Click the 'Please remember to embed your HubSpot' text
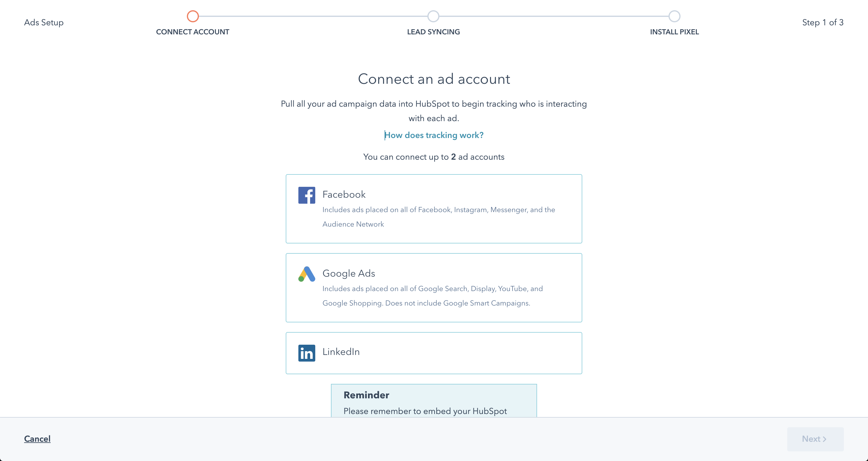 (x=425, y=411)
